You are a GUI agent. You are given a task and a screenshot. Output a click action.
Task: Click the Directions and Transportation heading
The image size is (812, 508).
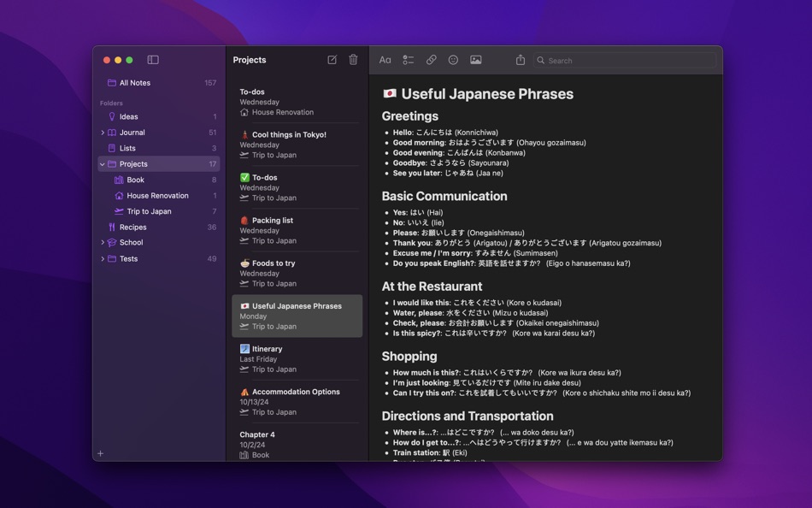pyautogui.click(x=468, y=416)
